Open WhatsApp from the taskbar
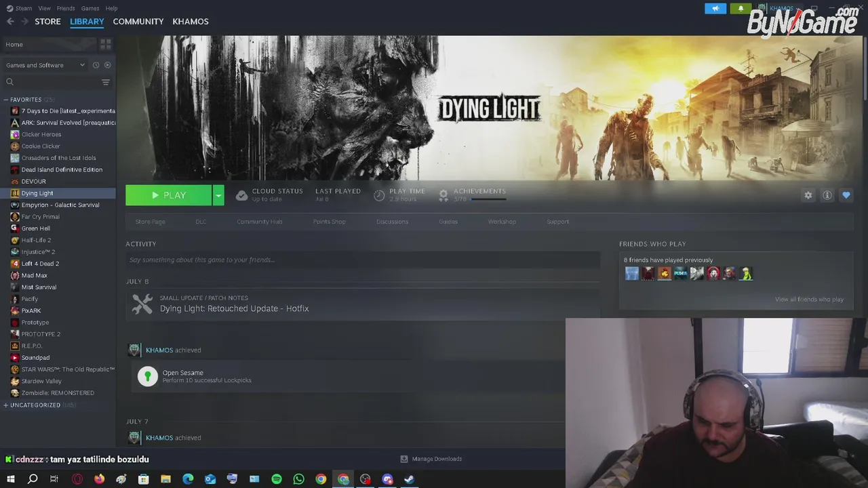The width and height of the screenshot is (868, 488). click(x=299, y=479)
